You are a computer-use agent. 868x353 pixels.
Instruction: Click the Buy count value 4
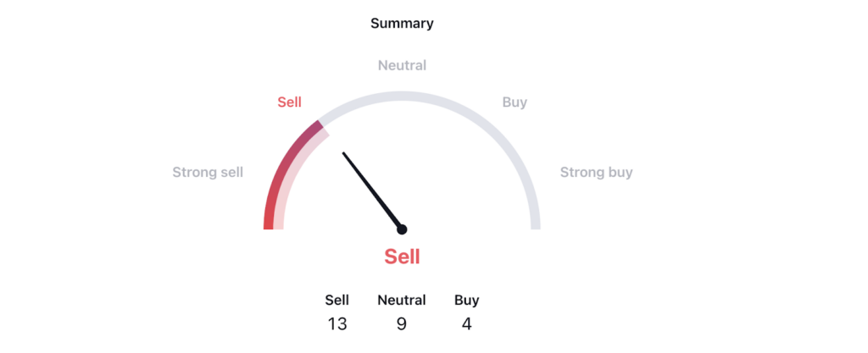(467, 323)
